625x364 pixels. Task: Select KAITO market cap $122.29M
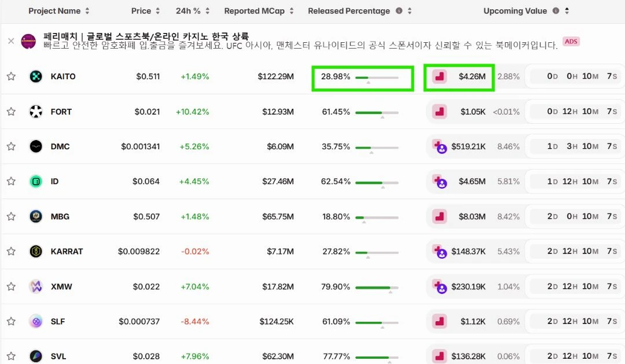276,76
